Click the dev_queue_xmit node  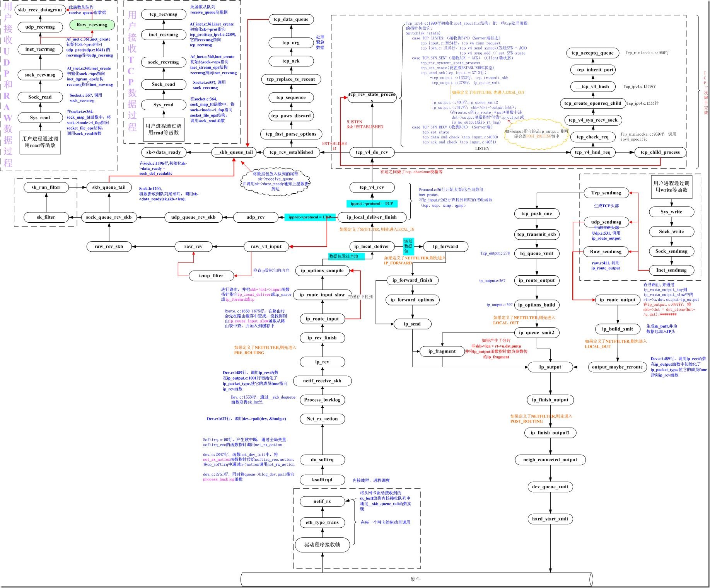pyautogui.click(x=550, y=487)
